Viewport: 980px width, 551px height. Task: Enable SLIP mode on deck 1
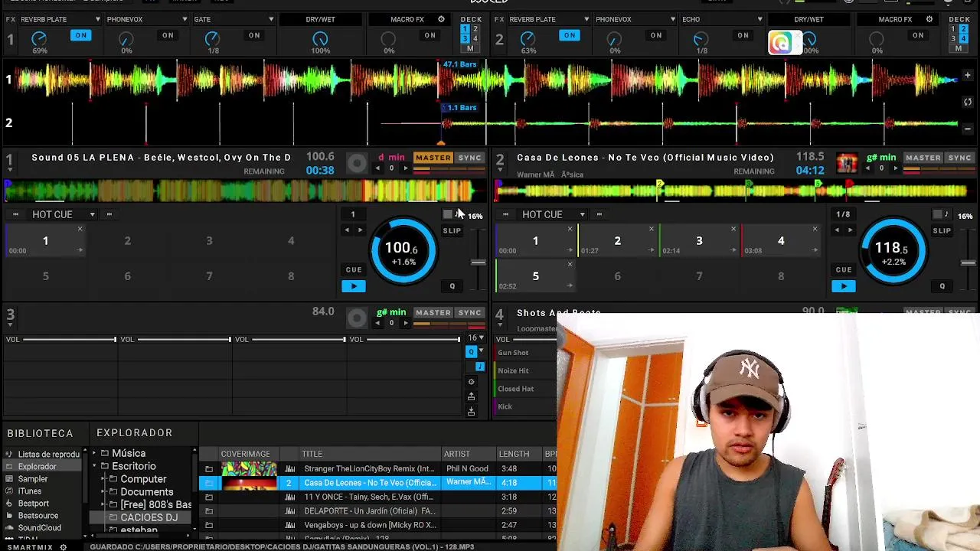pyautogui.click(x=452, y=230)
